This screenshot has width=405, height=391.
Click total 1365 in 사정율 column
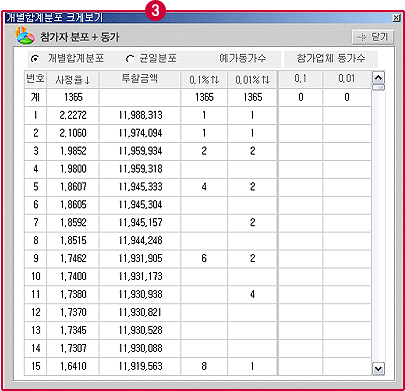(73, 97)
